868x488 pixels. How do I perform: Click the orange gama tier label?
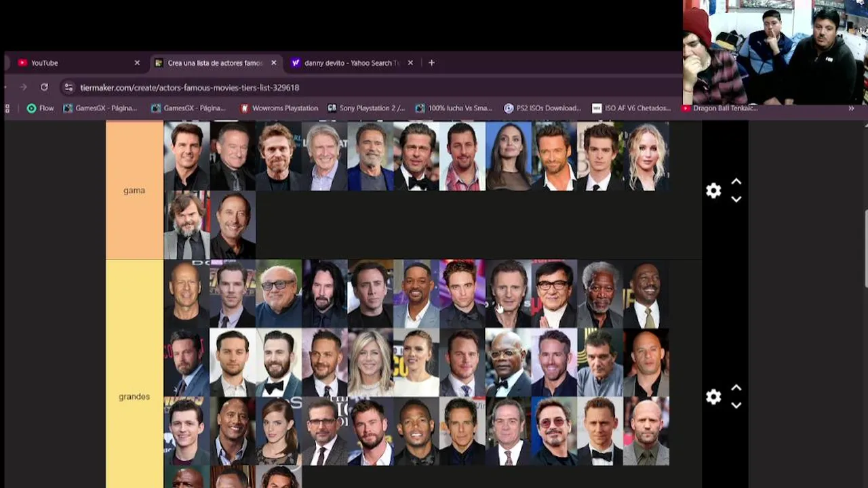coord(134,190)
